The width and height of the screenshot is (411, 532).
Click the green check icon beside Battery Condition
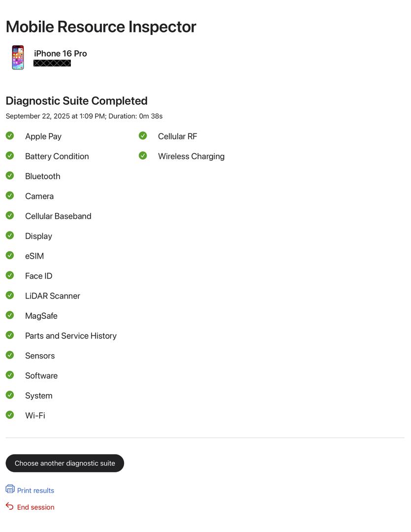coord(10,156)
